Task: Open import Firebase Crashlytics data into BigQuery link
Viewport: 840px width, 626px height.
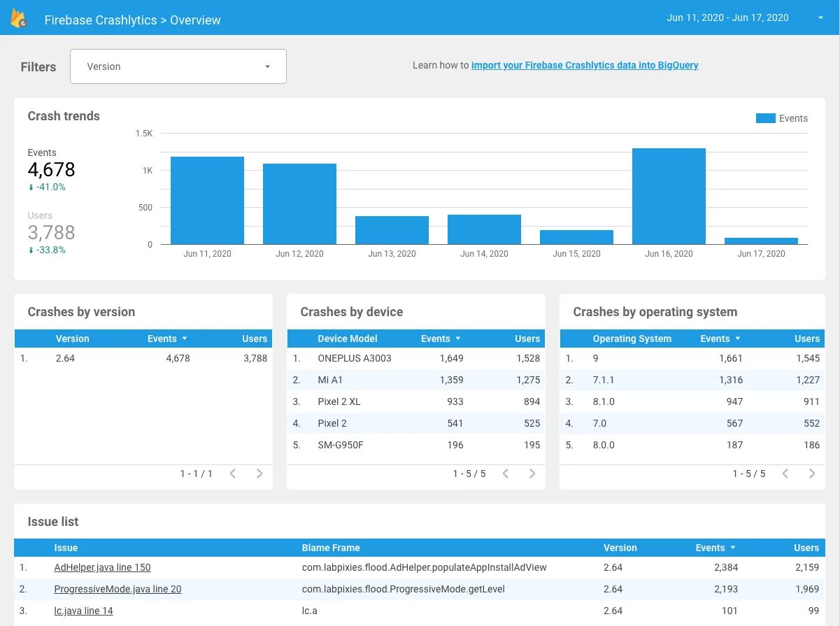Action: click(585, 65)
